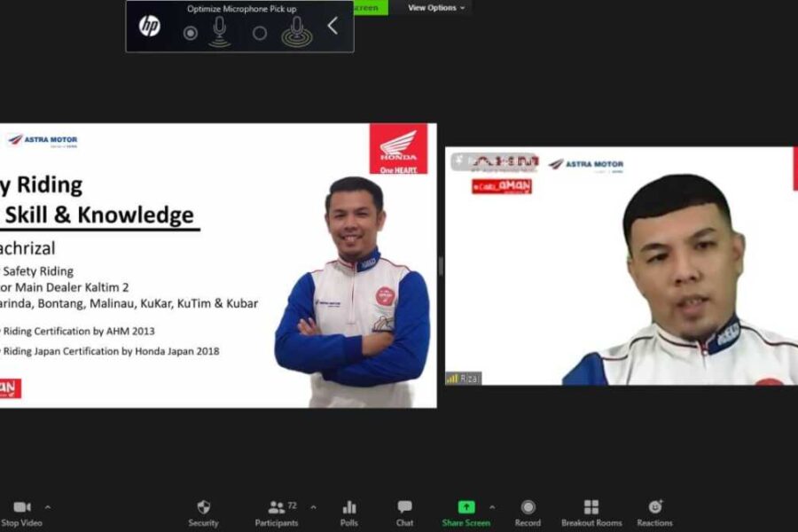Select the first microphone pickup radio button
Image resolution: width=798 pixels, height=532 pixels.
click(190, 33)
